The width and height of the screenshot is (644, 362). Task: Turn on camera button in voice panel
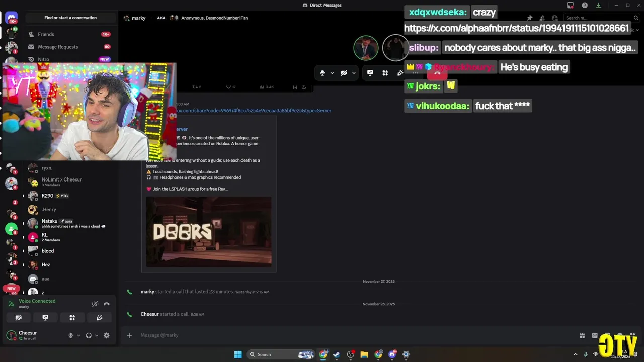[19, 318]
